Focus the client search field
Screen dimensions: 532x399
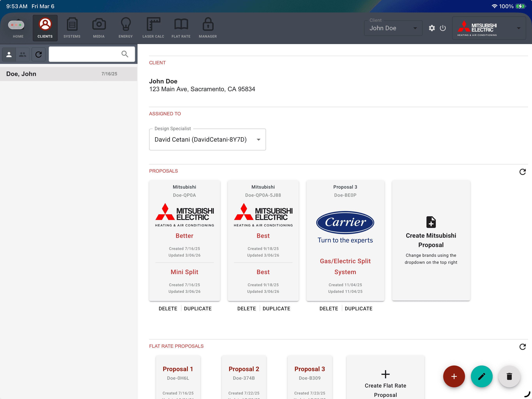[92, 54]
